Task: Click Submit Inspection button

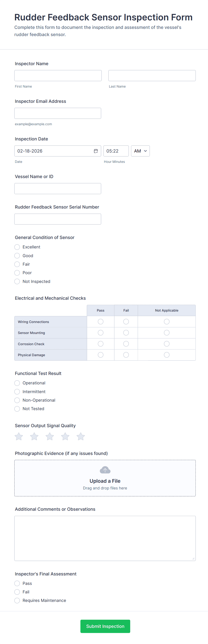Action: [x=105, y=626]
